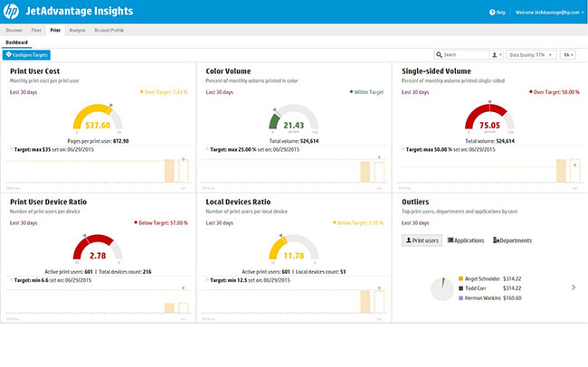Image resolution: width=588 pixels, height=367 pixels.
Task: Toggle the Target max 50.00 % checkbox
Action: click(403, 149)
